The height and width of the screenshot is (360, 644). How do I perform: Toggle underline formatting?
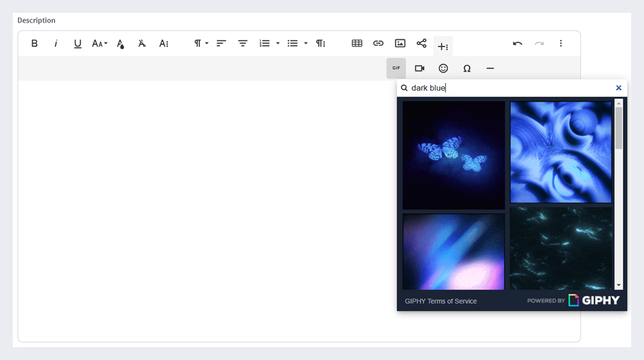tap(77, 44)
